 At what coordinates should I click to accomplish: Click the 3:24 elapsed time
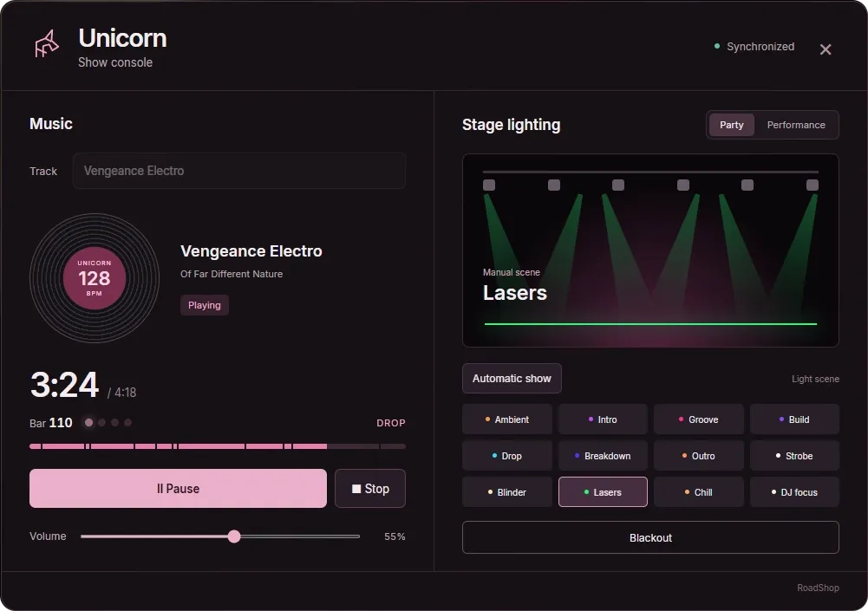coord(64,385)
